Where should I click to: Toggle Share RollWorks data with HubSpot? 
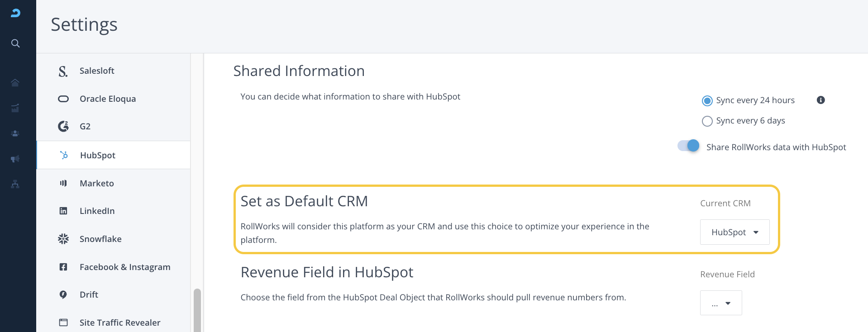[688, 146]
